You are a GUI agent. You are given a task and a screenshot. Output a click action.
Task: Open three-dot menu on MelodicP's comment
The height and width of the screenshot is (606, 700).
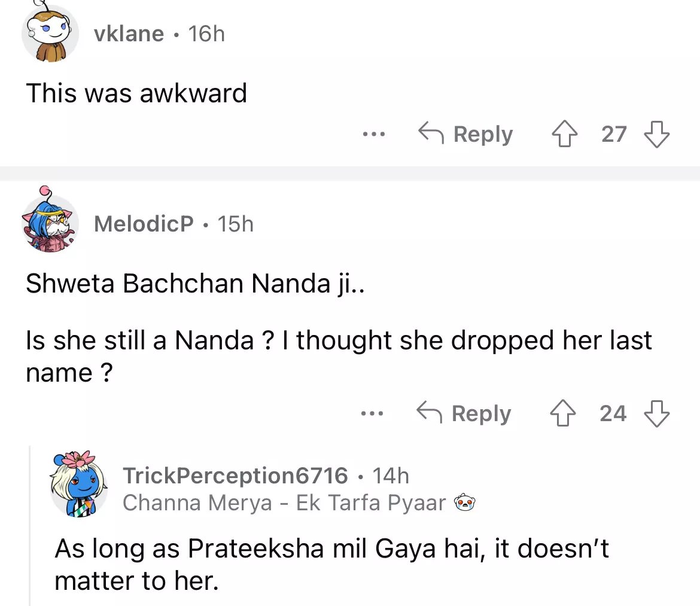click(x=372, y=413)
